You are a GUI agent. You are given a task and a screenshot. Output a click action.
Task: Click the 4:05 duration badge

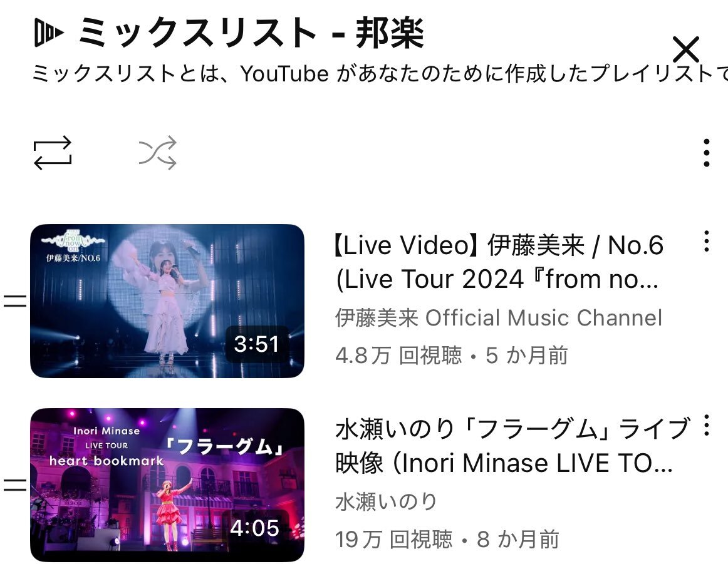coord(255,528)
